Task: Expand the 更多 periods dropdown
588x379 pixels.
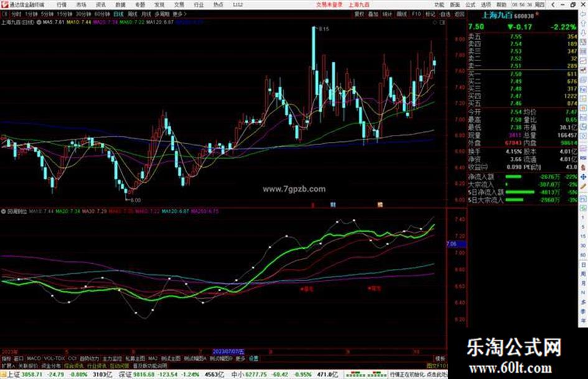Action: (180, 14)
